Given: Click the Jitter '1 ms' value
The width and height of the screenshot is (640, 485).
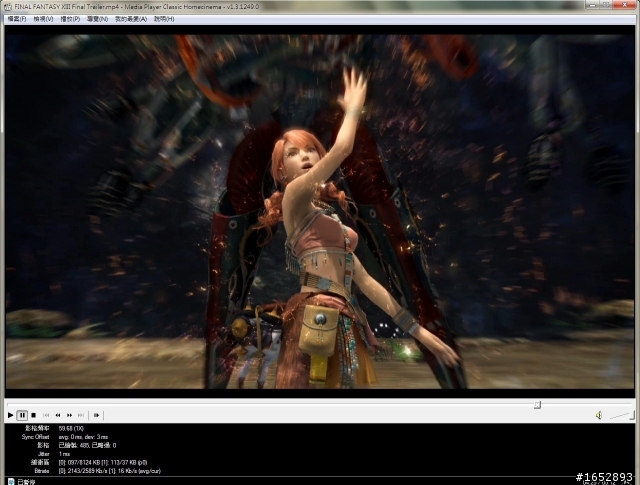Looking at the screenshot, I should 64,454.
